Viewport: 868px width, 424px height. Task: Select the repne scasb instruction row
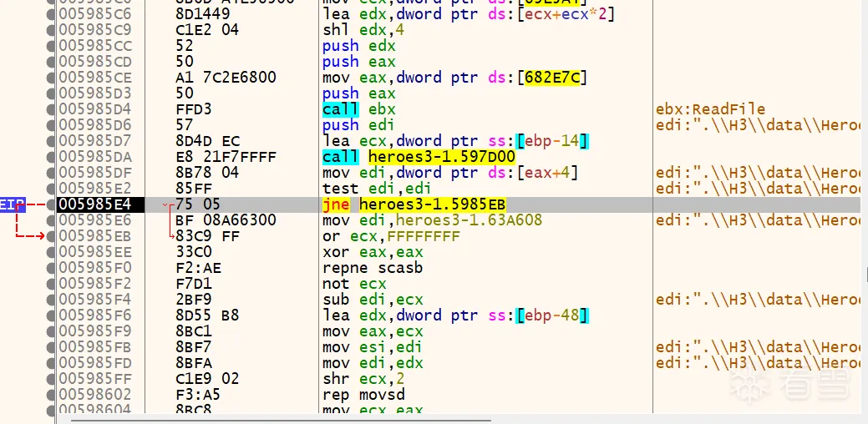coord(373,268)
